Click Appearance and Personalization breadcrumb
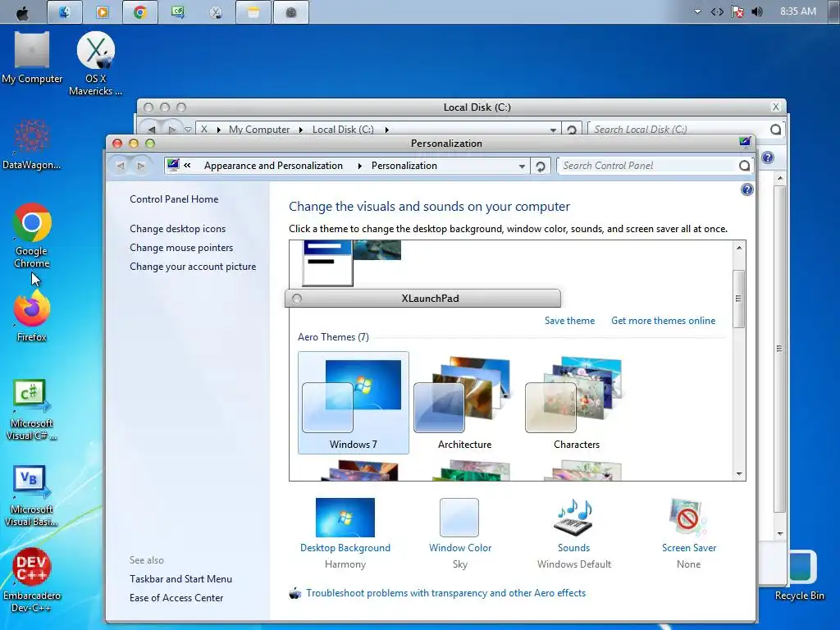Image resolution: width=840 pixels, height=630 pixels. (x=273, y=166)
